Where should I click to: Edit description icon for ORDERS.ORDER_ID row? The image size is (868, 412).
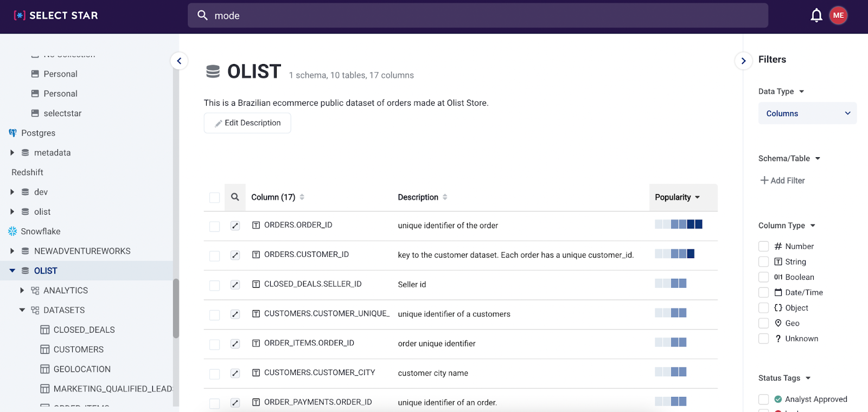pos(235,226)
